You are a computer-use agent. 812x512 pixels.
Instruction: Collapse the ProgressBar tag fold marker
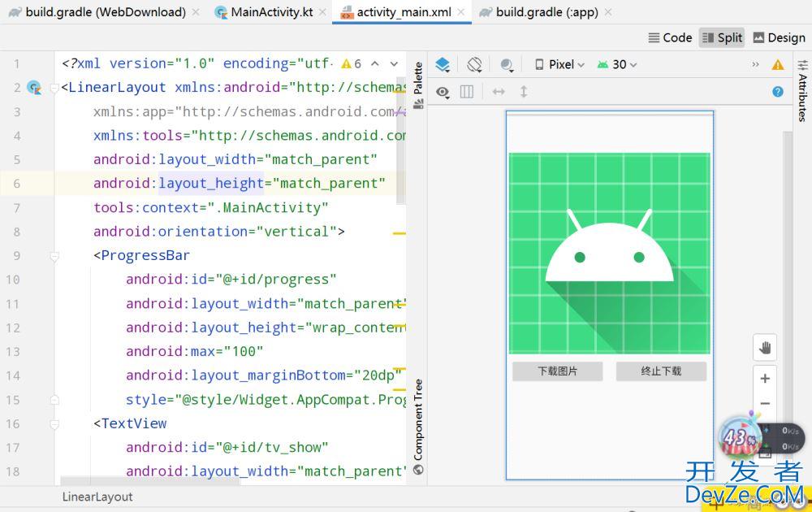[x=54, y=256]
